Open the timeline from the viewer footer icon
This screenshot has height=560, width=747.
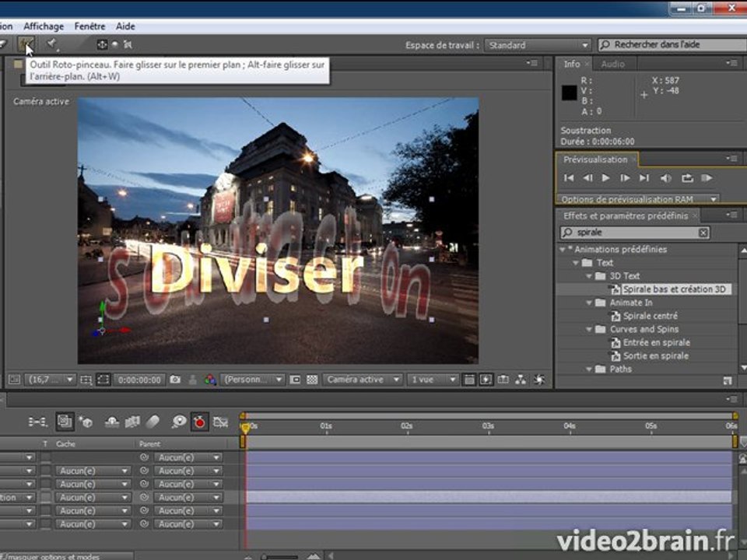[x=503, y=380]
